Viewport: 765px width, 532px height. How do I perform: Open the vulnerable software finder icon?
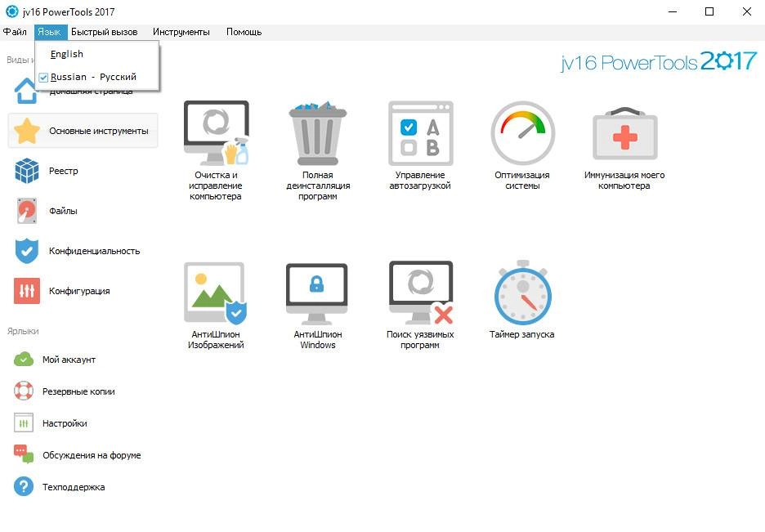coord(421,293)
